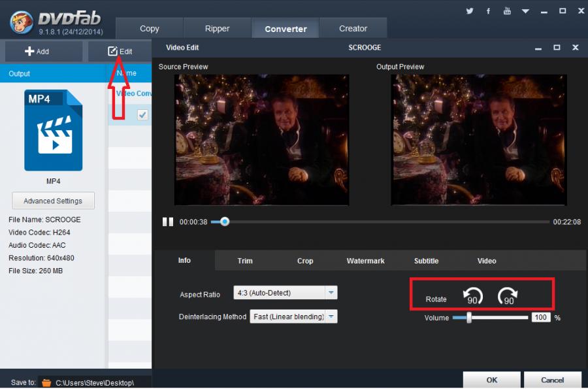Click the Add button with plus icon
Screen dimensions: 588x389
[37, 52]
